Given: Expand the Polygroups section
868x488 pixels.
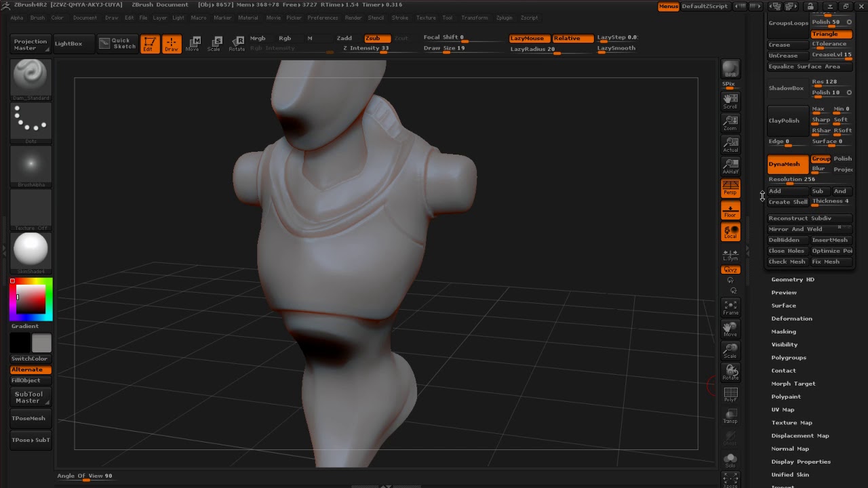Looking at the screenshot, I should [x=789, y=357].
